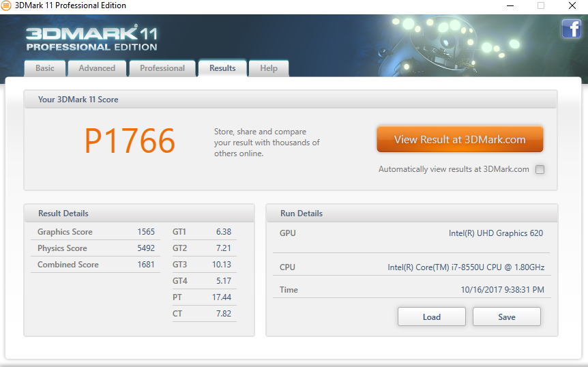This screenshot has height=367, width=588.
Task: Close the 3DMark 11 window
Action: 572,5
